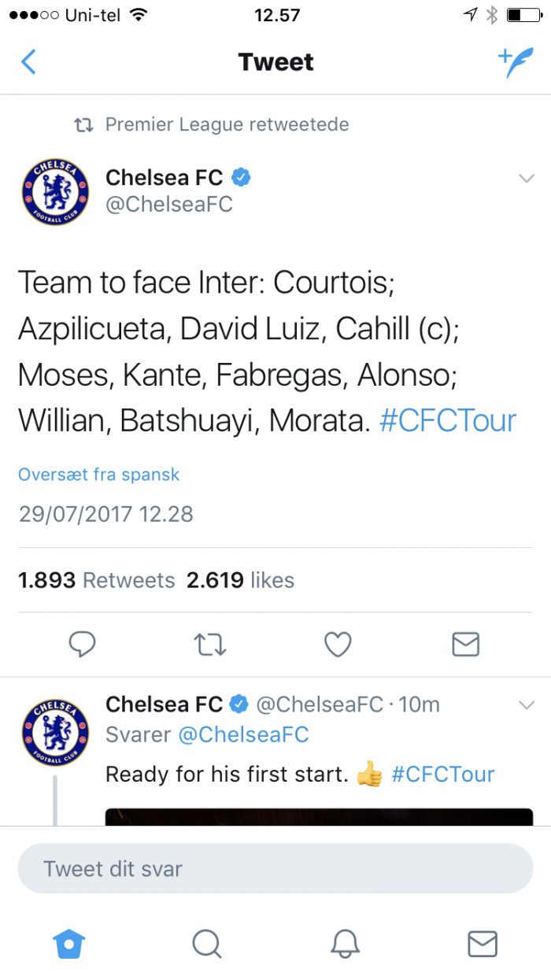551x980 pixels.
Task: Click 'Oversæt fra spansk' translate link
Action: [99, 475]
